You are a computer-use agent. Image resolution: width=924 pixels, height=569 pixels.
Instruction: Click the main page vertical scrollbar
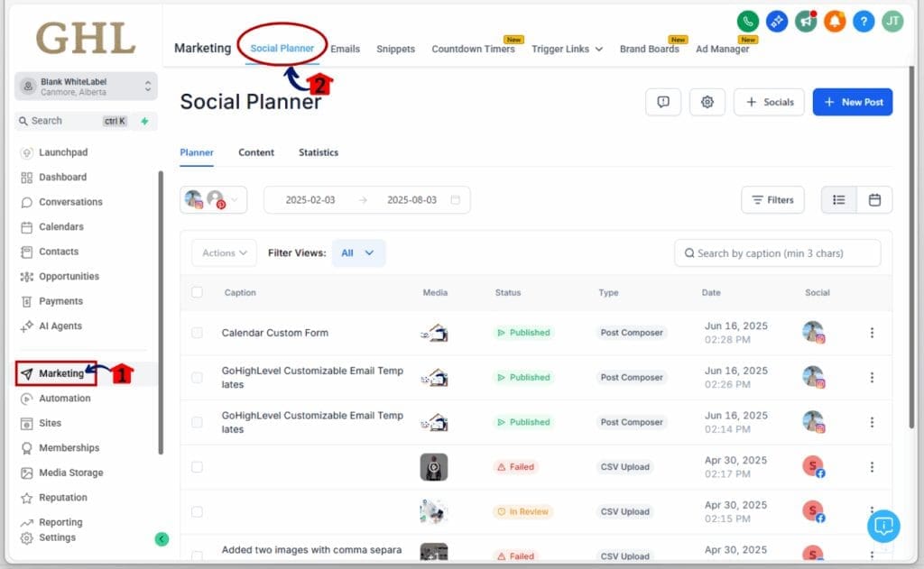(x=911, y=247)
